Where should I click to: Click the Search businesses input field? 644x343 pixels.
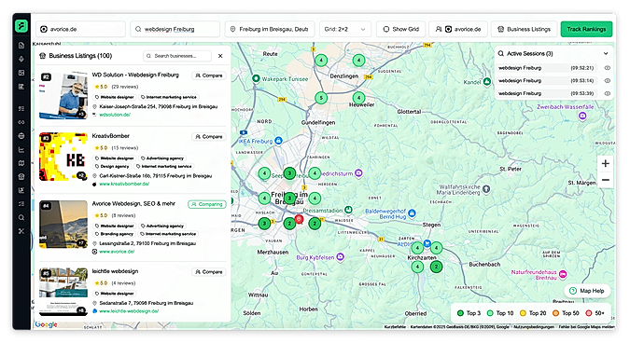[177, 56]
